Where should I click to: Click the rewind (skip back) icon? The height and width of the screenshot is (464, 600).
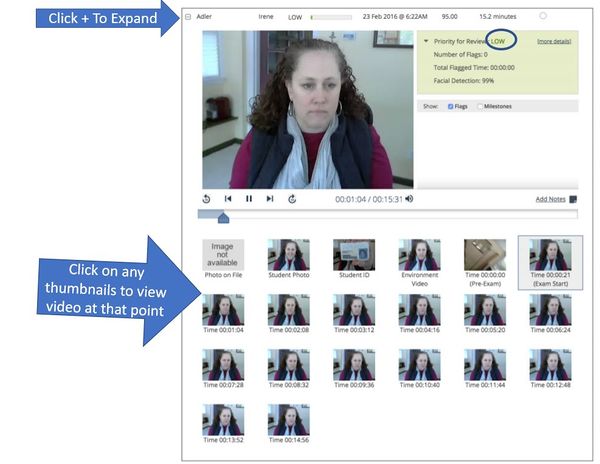click(x=206, y=199)
